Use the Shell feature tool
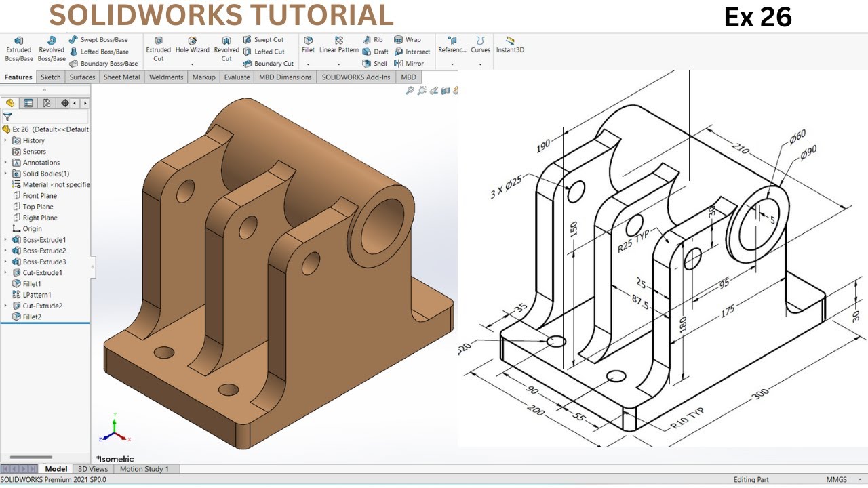 (374, 64)
